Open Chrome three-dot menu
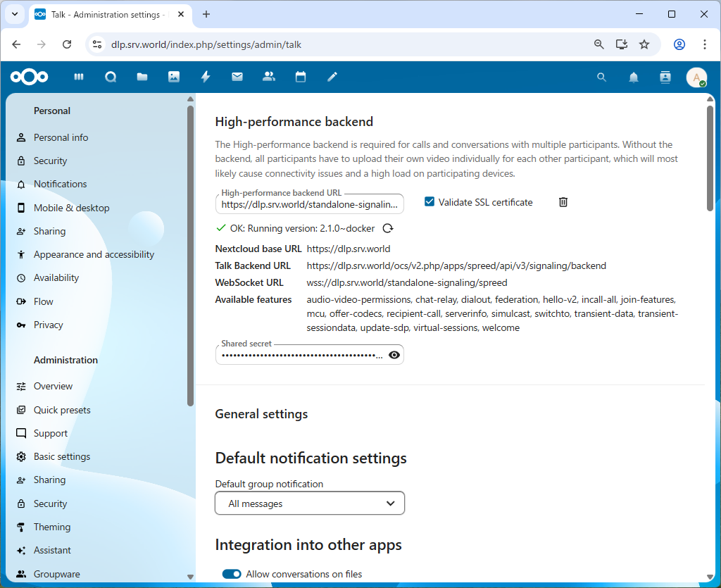 704,44
